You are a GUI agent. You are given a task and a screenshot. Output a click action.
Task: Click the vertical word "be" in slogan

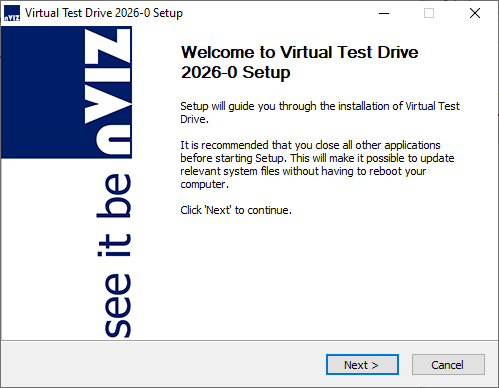[x=114, y=196]
